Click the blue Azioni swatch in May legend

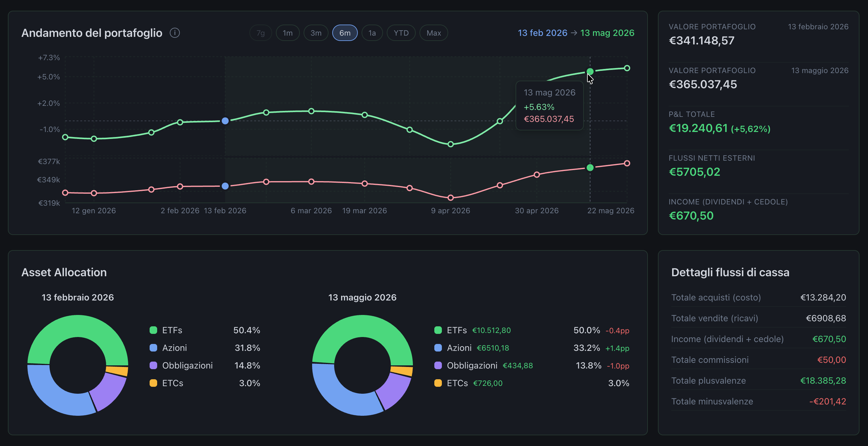click(438, 348)
